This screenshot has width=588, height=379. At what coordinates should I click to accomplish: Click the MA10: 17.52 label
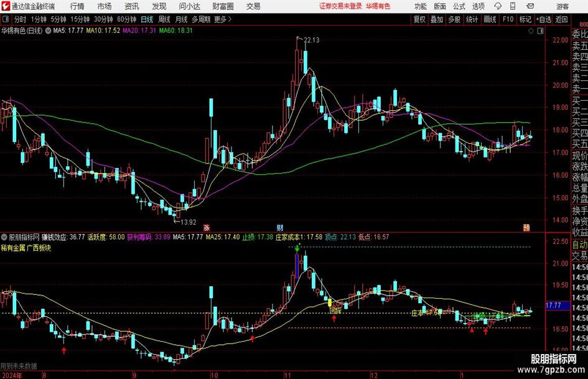pyautogui.click(x=103, y=30)
